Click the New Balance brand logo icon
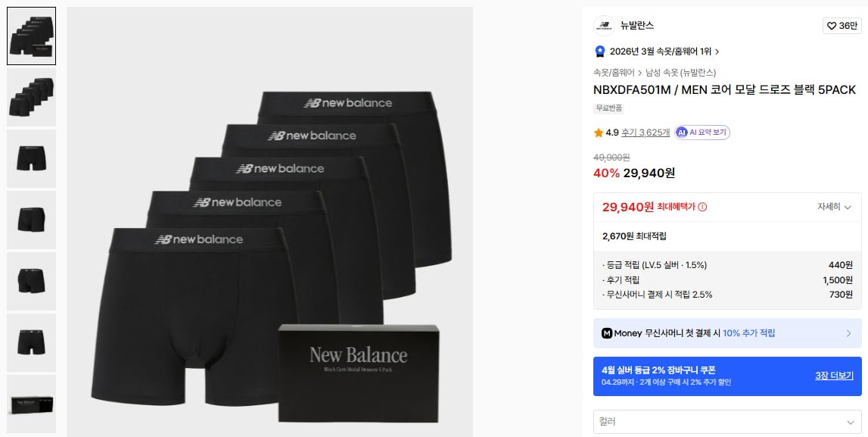The width and height of the screenshot is (868, 437). tap(604, 26)
